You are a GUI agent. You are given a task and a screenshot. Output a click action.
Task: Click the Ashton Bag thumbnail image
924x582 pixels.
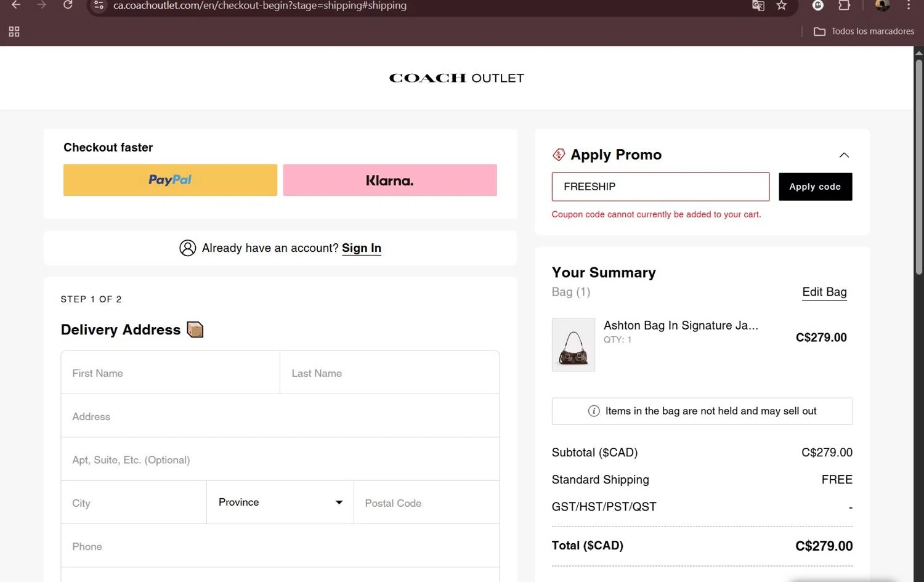[573, 345]
